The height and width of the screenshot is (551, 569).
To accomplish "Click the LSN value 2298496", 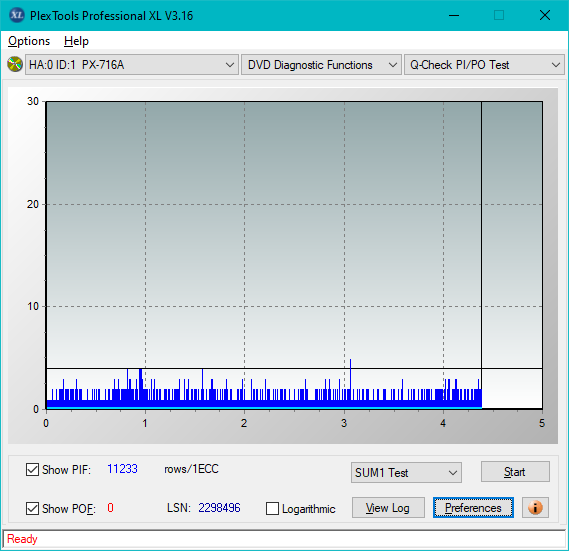I will point(219,507).
